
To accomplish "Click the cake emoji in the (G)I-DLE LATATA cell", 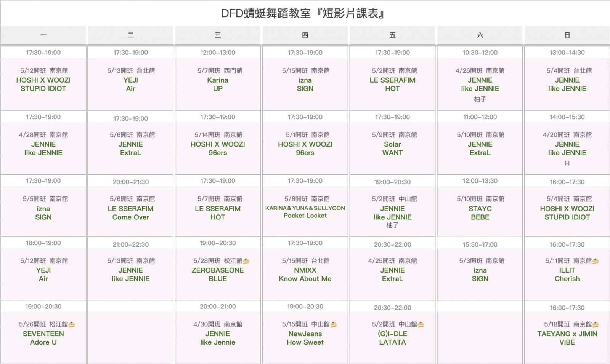I will (x=421, y=325).
